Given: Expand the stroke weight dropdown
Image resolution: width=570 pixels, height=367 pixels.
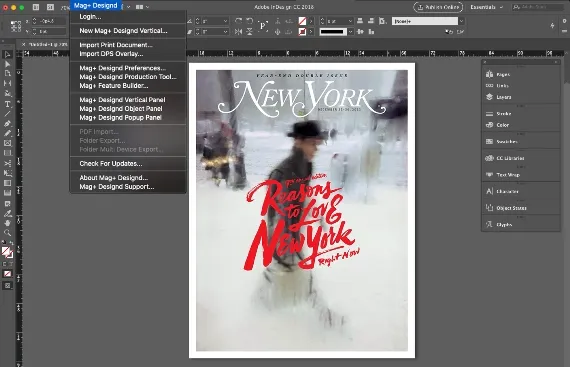Looking at the screenshot, I should coord(350,21).
